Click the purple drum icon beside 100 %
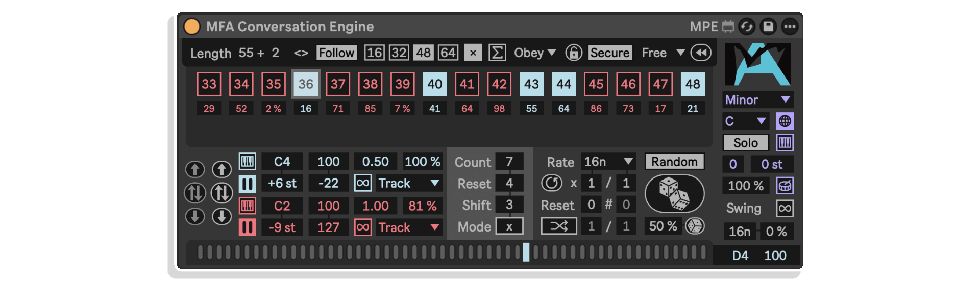The width and height of the screenshot is (980, 281). click(x=785, y=186)
